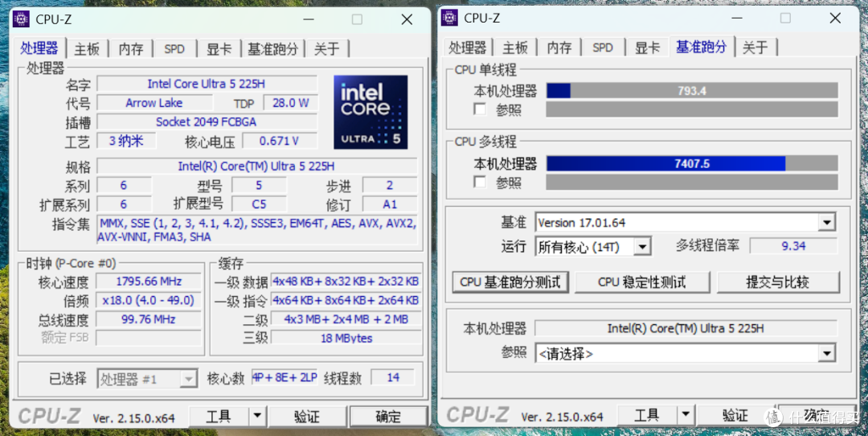
Task: Click the empty 参照 bar under CPU 单线程
Action: click(692, 109)
